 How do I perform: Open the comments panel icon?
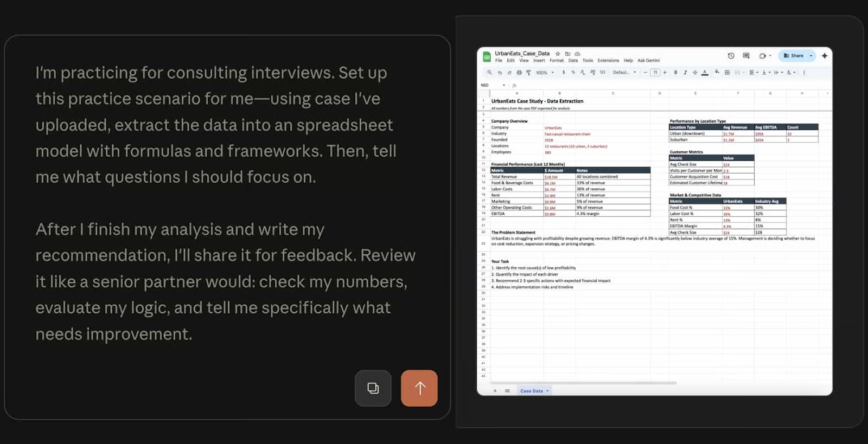point(746,56)
